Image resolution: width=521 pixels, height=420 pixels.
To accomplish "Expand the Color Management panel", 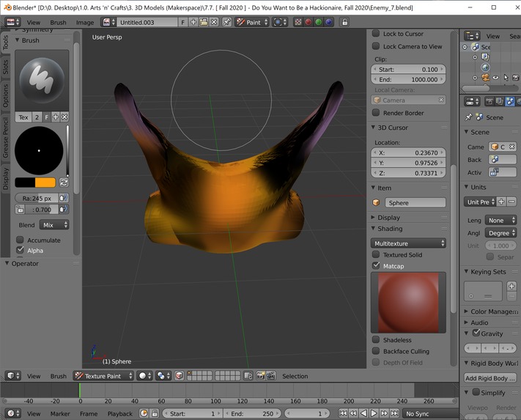I will coord(491,312).
